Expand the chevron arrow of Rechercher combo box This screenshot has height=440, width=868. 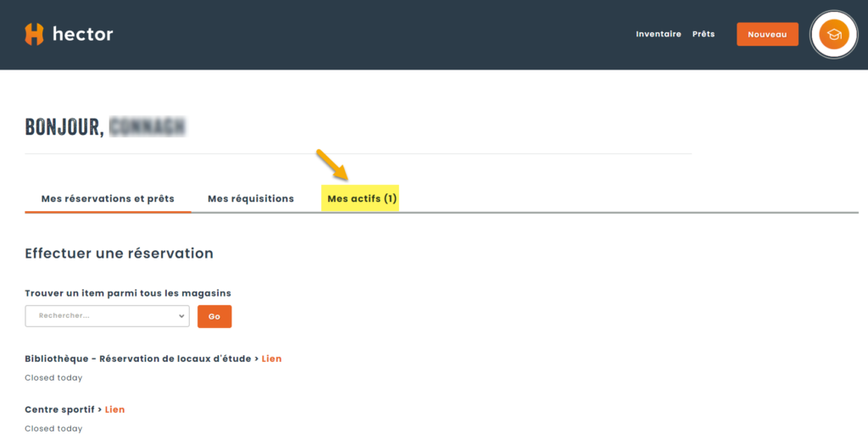pos(181,315)
